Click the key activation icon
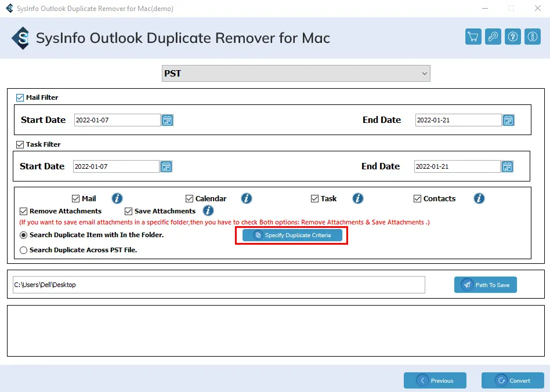 [x=493, y=37]
